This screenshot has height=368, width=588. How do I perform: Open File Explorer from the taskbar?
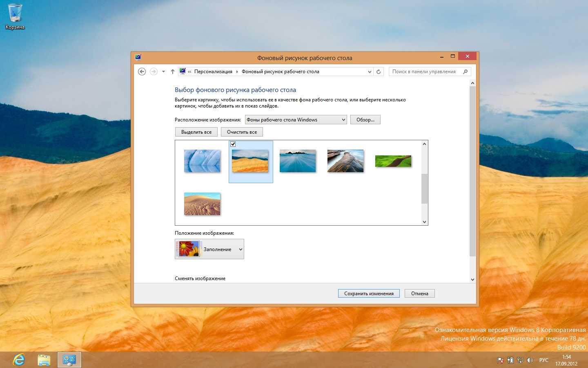click(44, 360)
